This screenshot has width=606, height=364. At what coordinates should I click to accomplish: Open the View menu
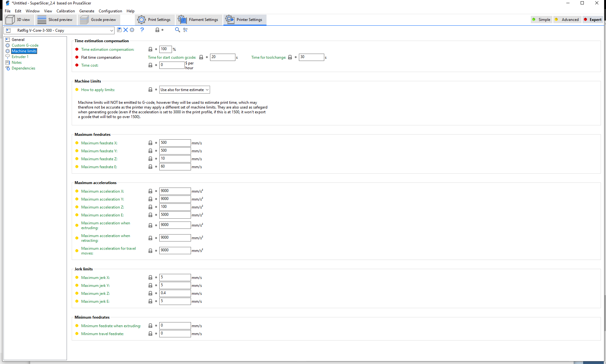point(48,11)
